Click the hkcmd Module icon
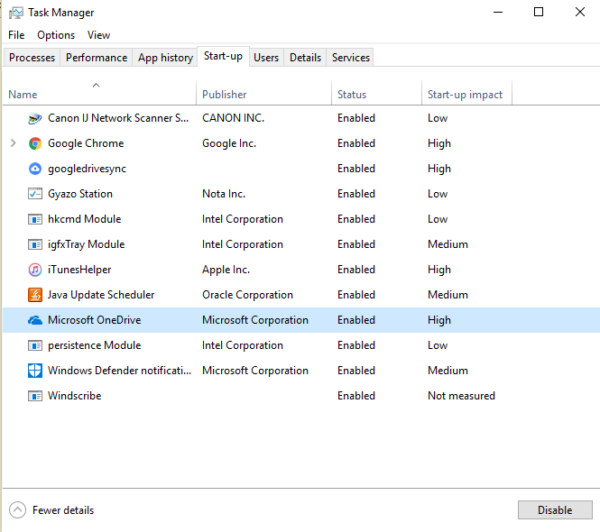 [x=35, y=219]
